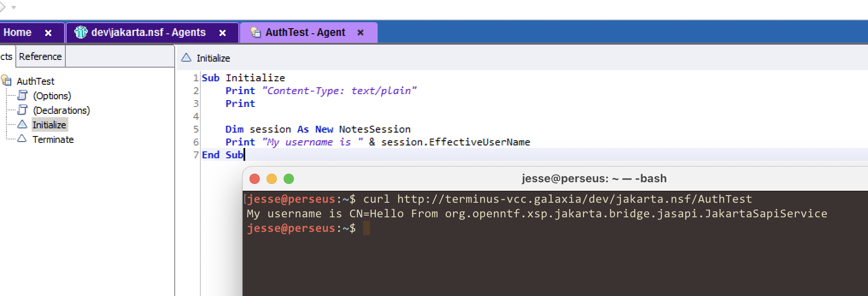This screenshot has width=868, height=296.
Task: Place the cursor on the session.EffectiveUserName code line
Action: point(455,142)
